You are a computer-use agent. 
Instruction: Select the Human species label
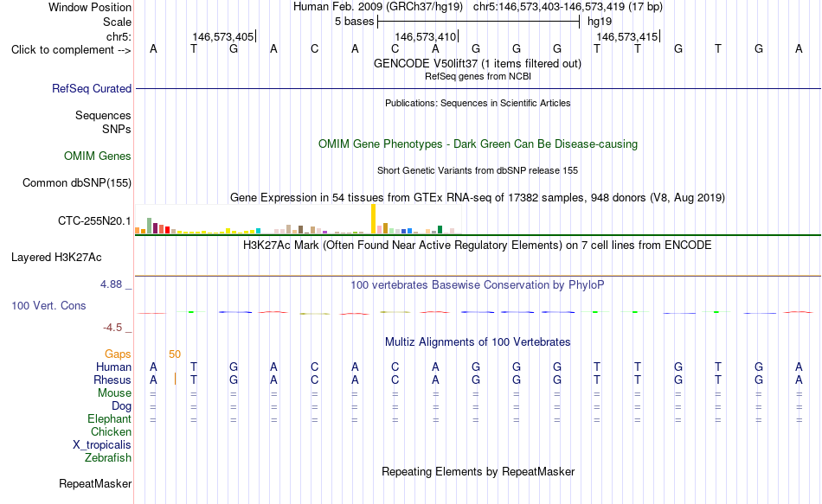point(113,367)
